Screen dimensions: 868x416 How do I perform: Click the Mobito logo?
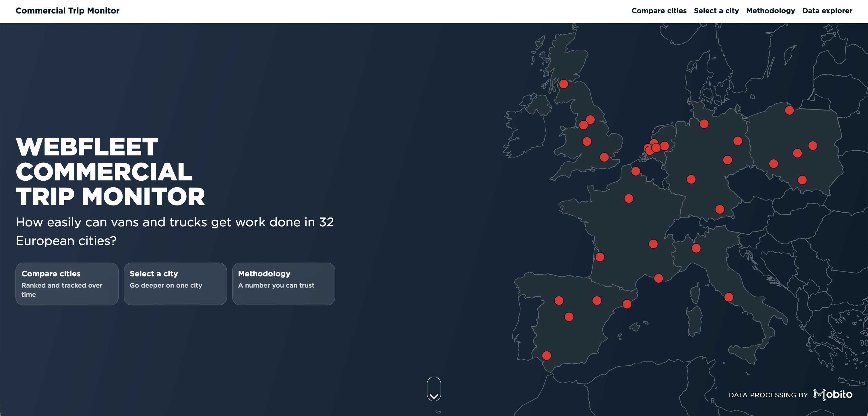coord(833,394)
